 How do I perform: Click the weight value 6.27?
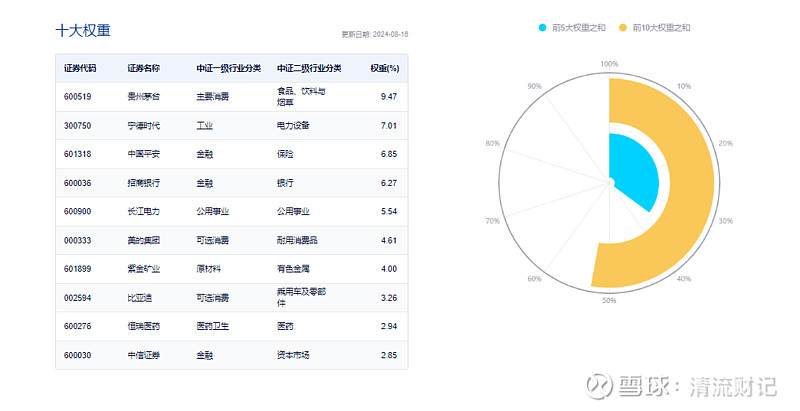tap(389, 183)
